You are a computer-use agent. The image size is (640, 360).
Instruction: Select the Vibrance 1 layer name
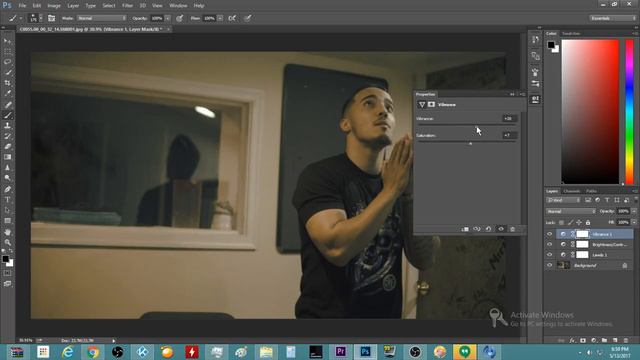(x=602, y=234)
